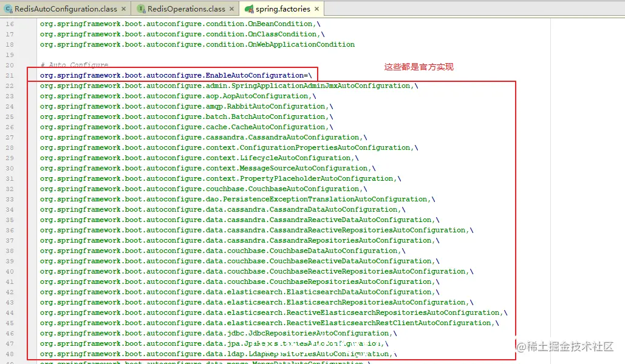625x364 pixels.
Task: Close the spring.factories tab
Action: click(x=316, y=8)
